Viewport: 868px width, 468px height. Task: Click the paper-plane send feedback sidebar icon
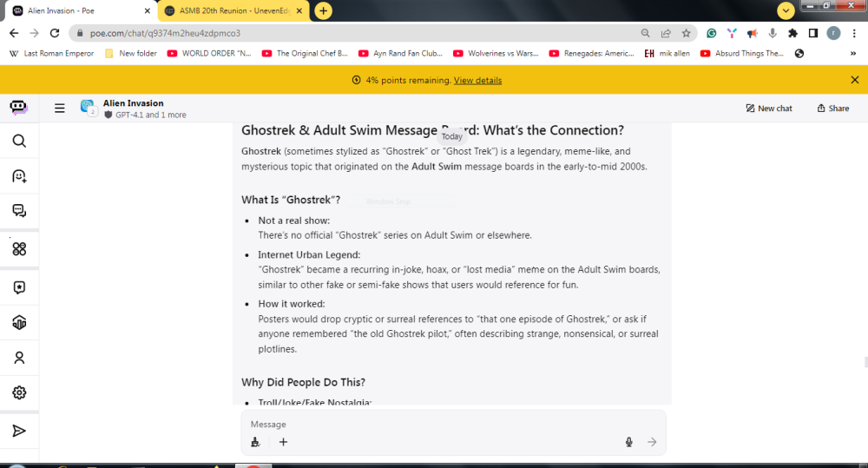19,431
